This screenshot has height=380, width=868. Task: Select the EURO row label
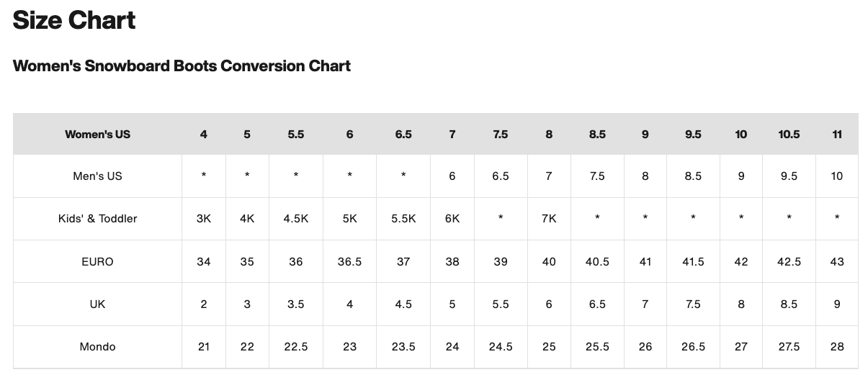pyautogui.click(x=97, y=262)
